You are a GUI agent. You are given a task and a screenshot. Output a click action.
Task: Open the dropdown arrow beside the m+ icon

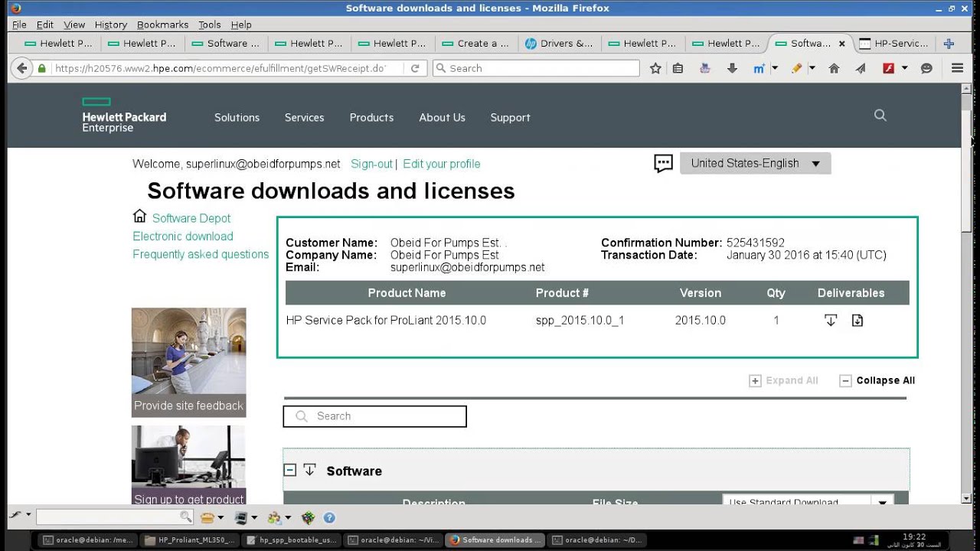pos(774,68)
